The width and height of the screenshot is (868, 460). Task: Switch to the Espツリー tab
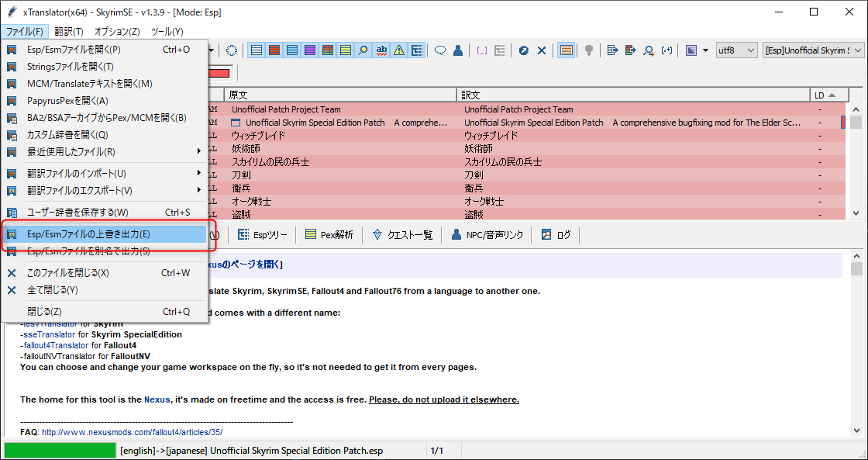click(263, 235)
